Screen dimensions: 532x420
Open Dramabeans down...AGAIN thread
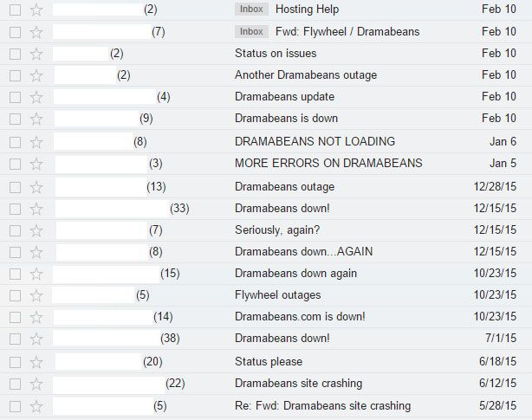303,251
